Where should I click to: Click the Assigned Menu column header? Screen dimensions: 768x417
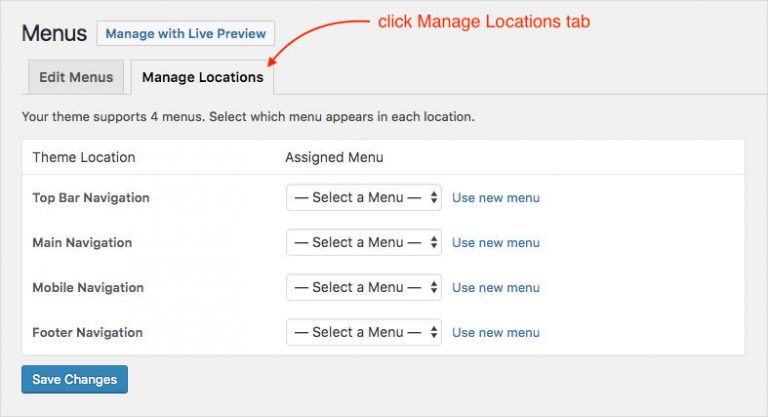[334, 157]
